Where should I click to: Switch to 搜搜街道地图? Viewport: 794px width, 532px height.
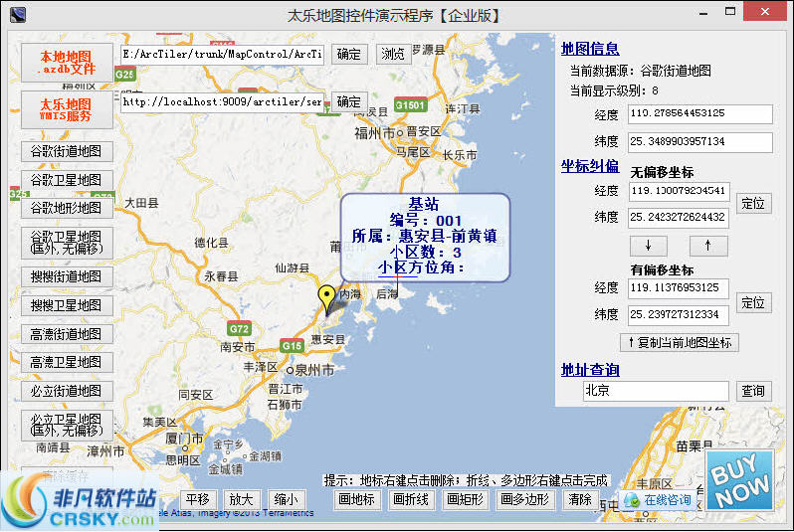(67, 276)
